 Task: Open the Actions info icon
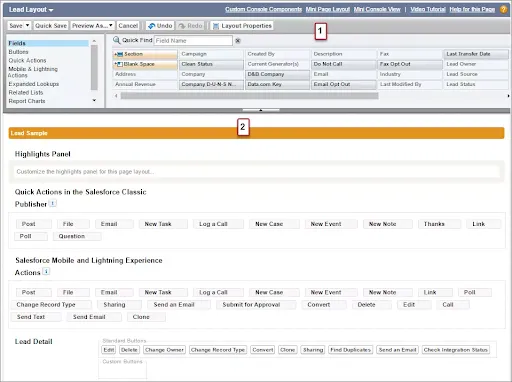point(46,272)
